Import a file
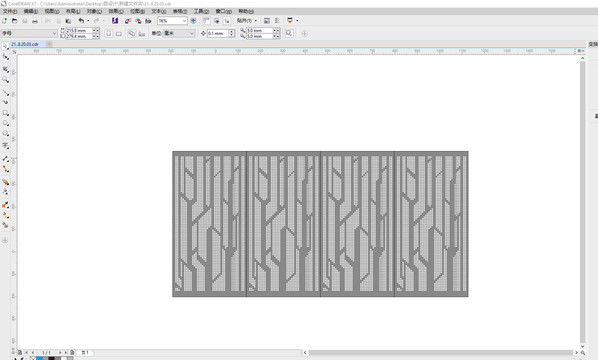Screen dimensions: 598x360 coord(128,21)
